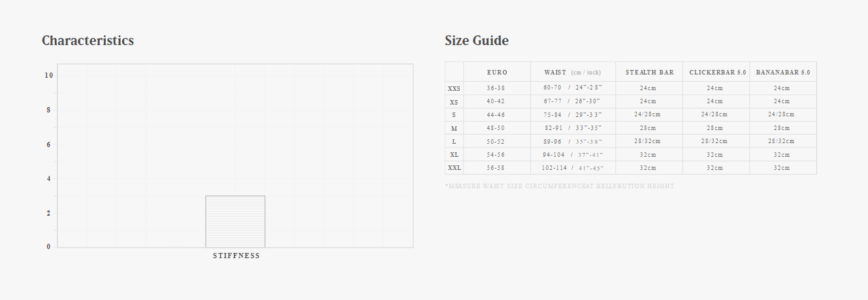Select the WAIST column header

point(571,72)
